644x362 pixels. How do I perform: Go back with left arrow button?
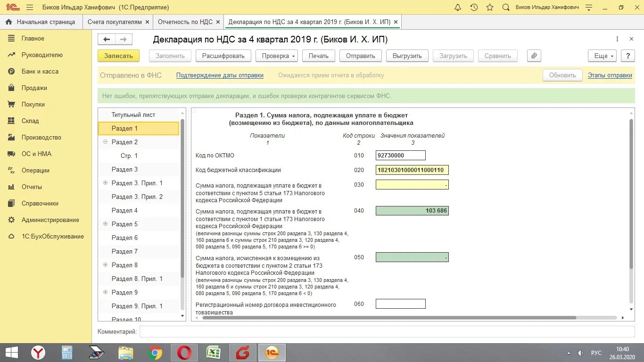107,40
